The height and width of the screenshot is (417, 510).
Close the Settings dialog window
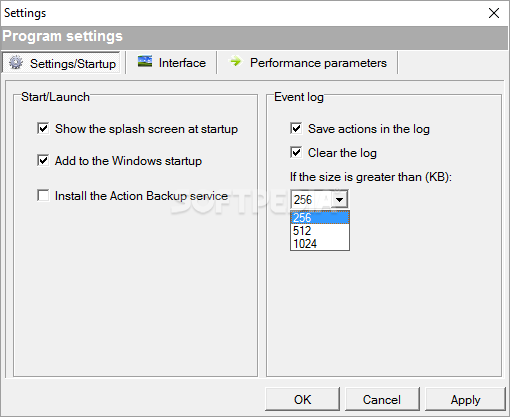coord(494,13)
